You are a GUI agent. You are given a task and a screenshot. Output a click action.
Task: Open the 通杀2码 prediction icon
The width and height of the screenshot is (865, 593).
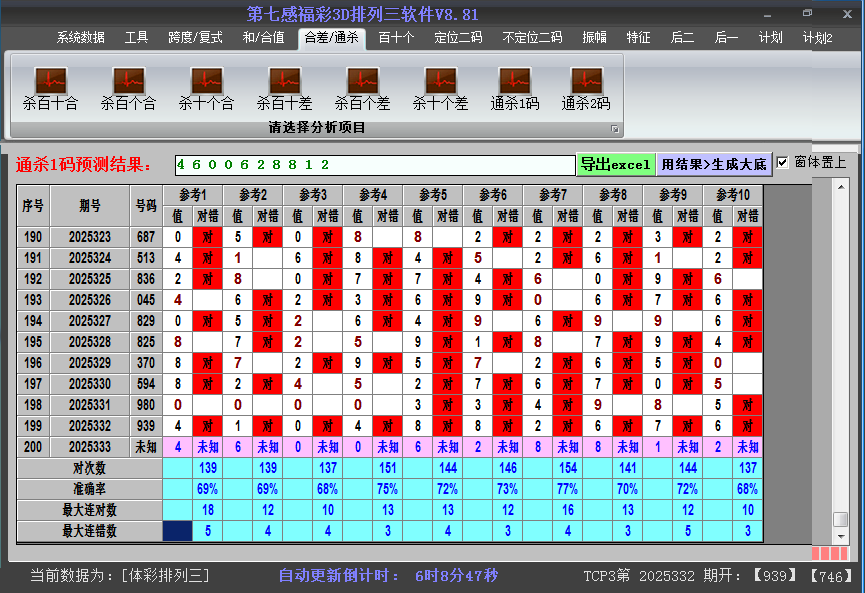click(x=586, y=88)
